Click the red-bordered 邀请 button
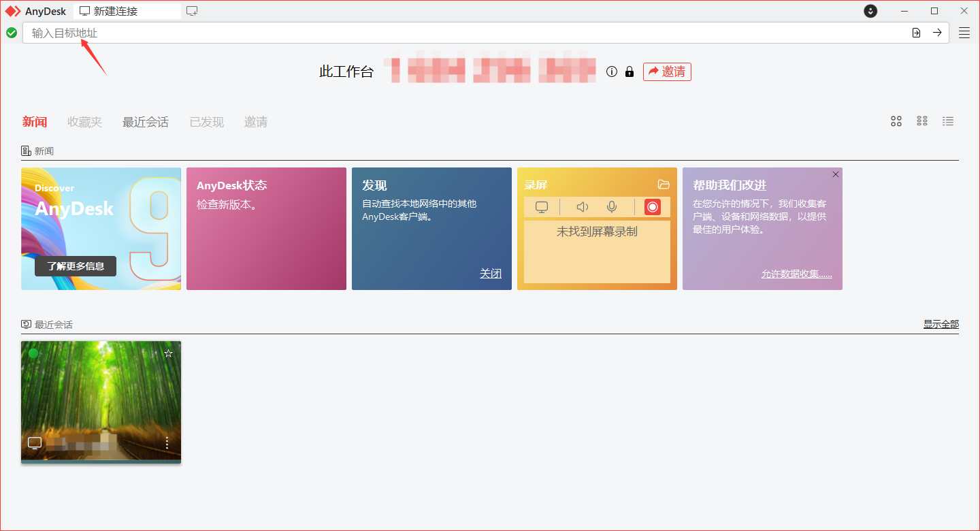The height and width of the screenshot is (531, 980). coord(667,71)
